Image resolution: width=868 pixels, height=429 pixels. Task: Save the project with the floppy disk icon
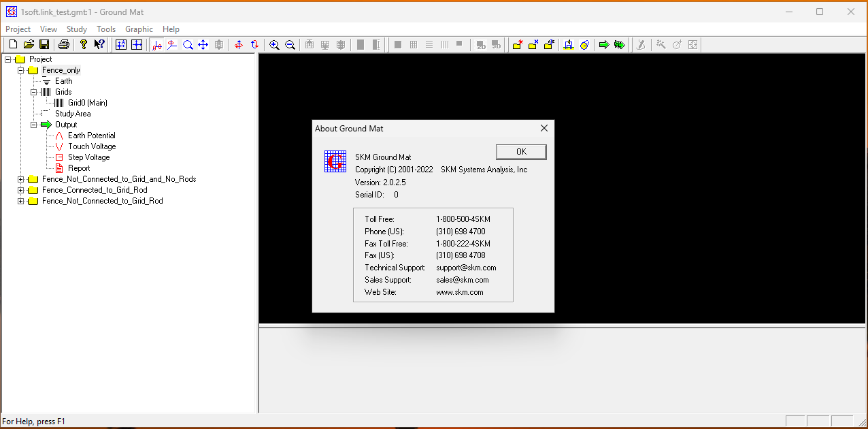44,45
